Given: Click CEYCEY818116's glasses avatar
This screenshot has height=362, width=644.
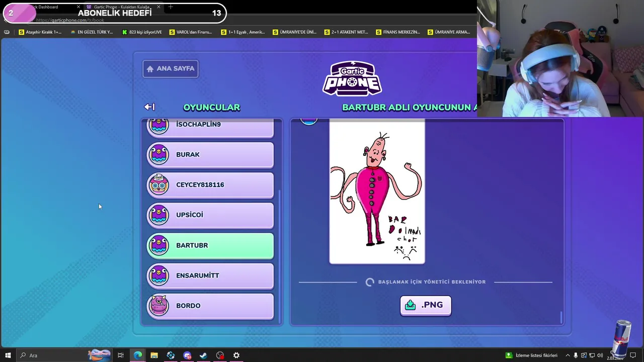Looking at the screenshot, I should 159,185.
